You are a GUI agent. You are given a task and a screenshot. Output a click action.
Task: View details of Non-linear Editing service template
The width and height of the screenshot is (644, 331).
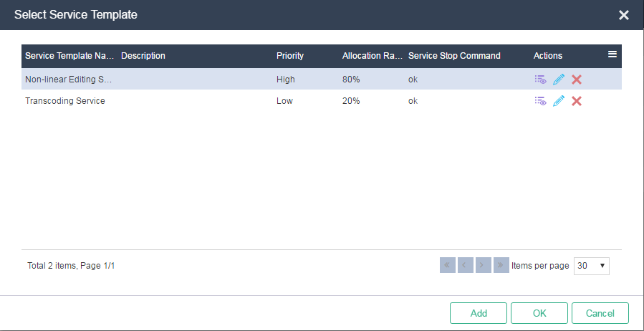tap(541, 80)
